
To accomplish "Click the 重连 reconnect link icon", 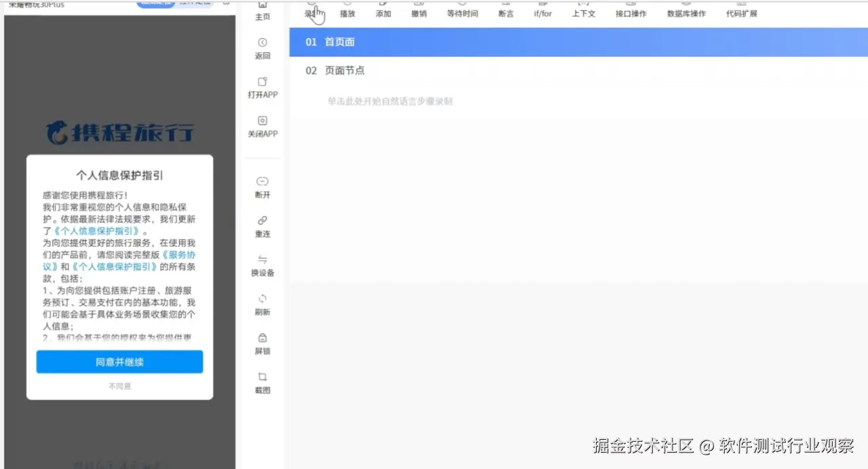I will 262,221.
